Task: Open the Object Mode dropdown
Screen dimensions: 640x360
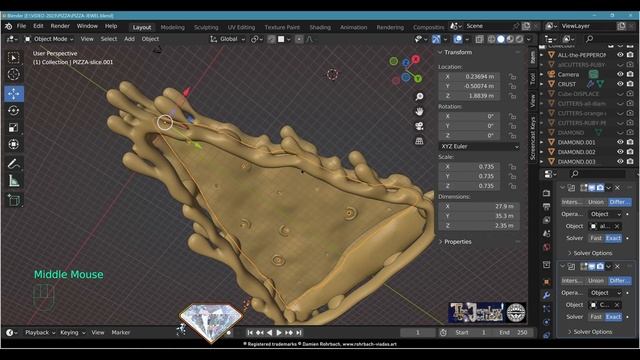Action: click(49, 39)
